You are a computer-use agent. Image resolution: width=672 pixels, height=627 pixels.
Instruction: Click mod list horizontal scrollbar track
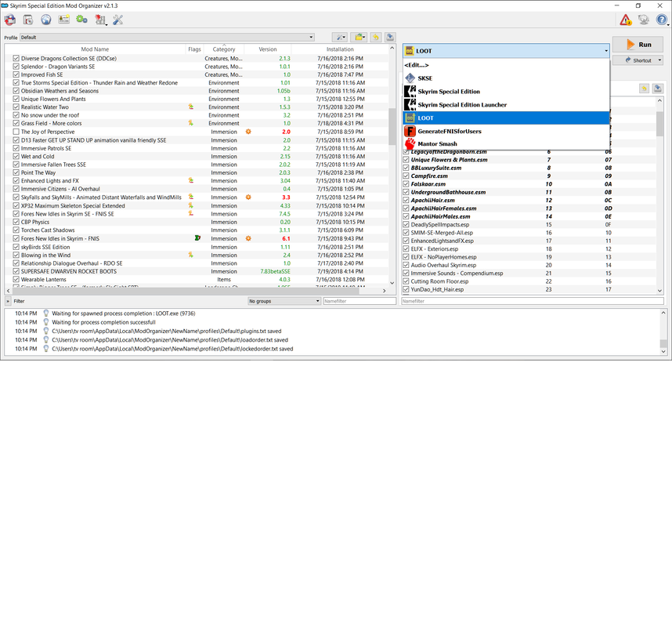click(x=195, y=290)
